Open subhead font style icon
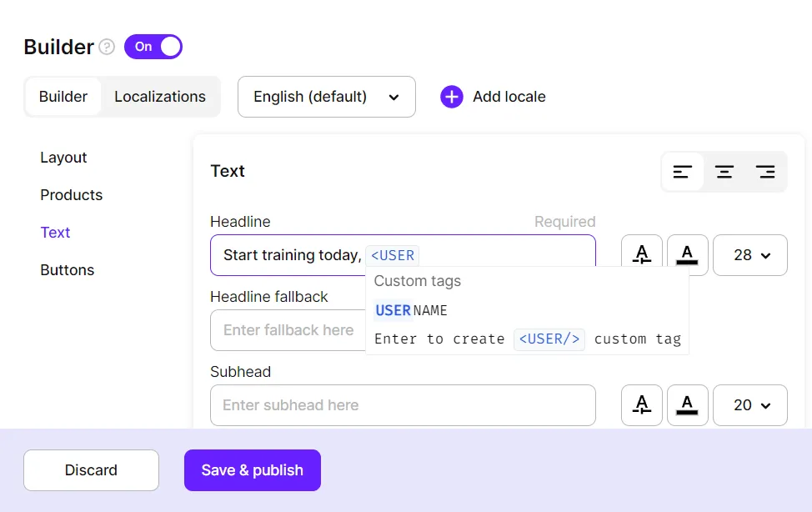The width and height of the screenshot is (812, 512). click(642, 405)
